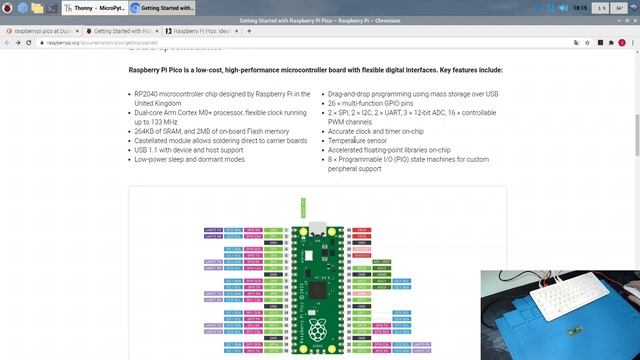
Task: Click the dark square extension icon
Action: [x=600, y=42]
